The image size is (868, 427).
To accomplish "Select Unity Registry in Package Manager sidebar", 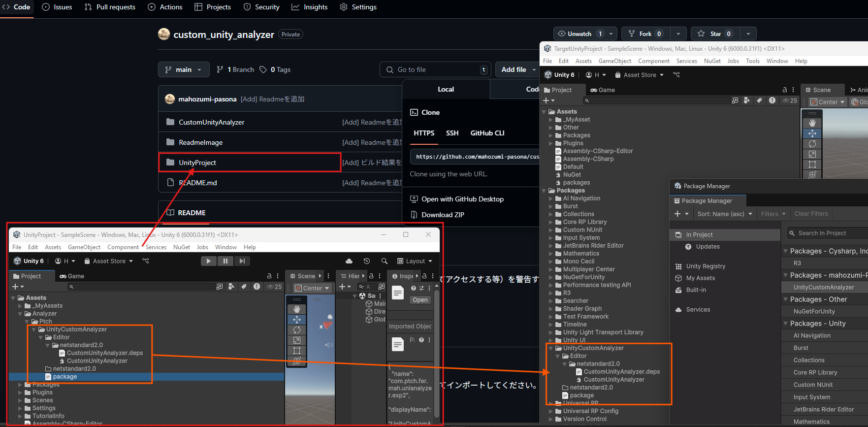I will pos(706,266).
